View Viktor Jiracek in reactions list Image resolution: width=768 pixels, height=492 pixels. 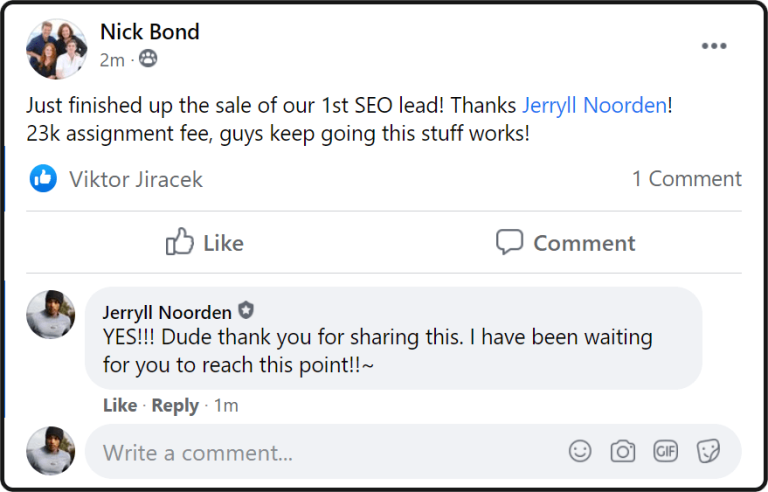[135, 180]
